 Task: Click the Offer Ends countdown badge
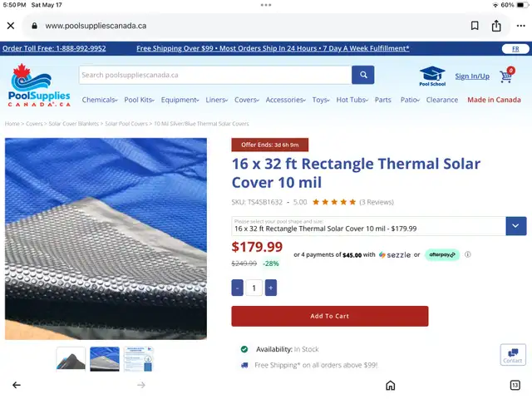[x=270, y=145]
